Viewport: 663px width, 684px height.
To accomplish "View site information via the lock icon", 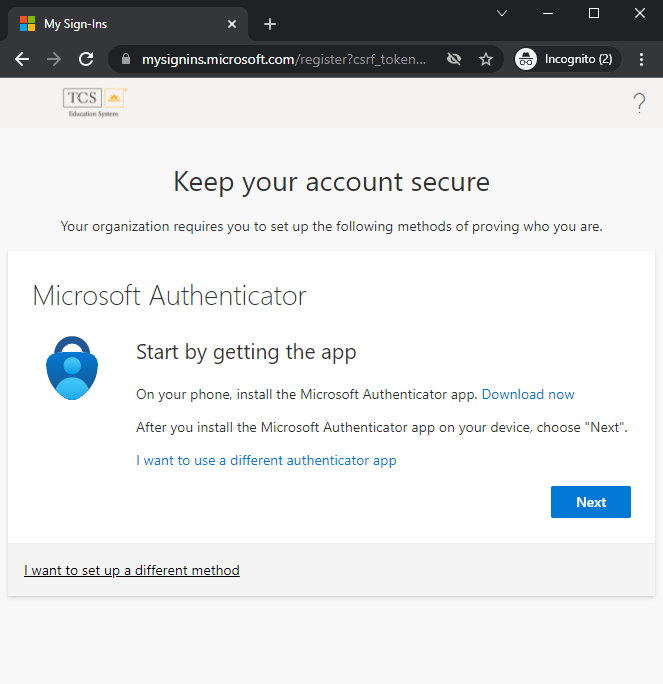I will point(126,59).
